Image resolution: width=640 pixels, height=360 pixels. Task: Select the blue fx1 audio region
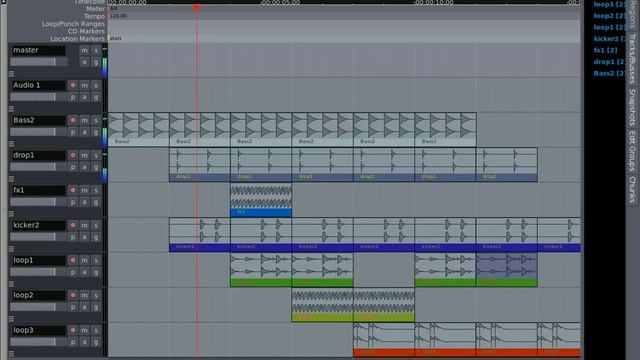pos(261,200)
